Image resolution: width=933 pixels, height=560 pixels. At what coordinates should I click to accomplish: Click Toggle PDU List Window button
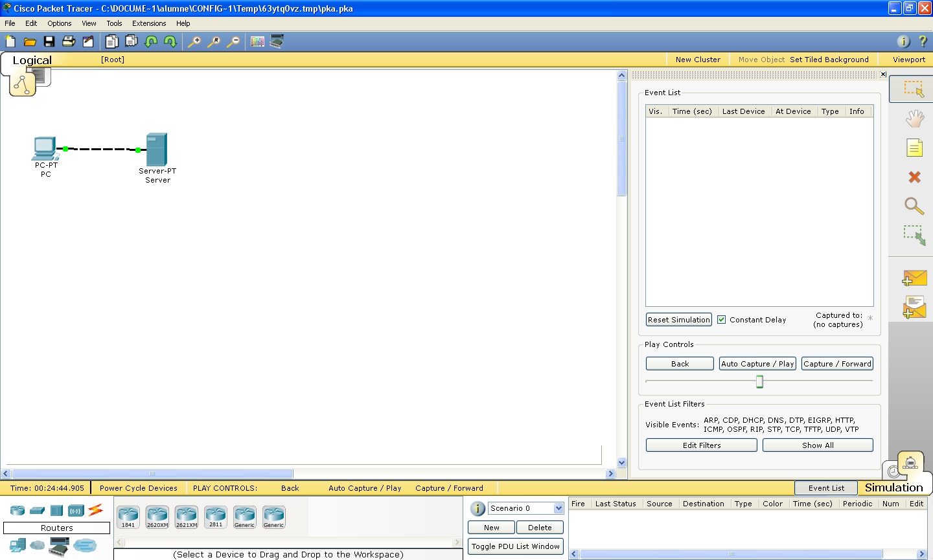coord(516,546)
